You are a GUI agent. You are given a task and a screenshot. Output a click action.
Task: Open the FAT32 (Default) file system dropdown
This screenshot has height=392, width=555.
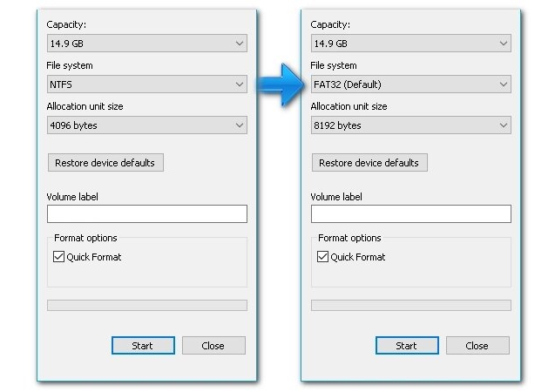(410, 84)
